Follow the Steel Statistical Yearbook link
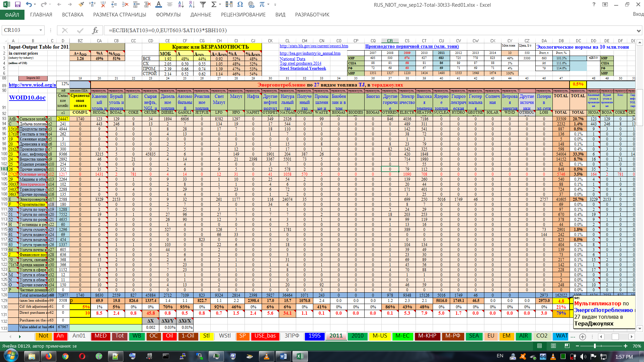Viewport: 644px width, 362px height. (x=303, y=68)
